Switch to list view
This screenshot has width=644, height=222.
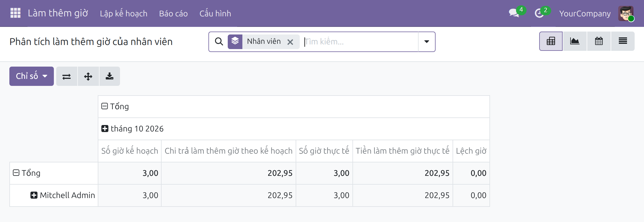(x=623, y=41)
